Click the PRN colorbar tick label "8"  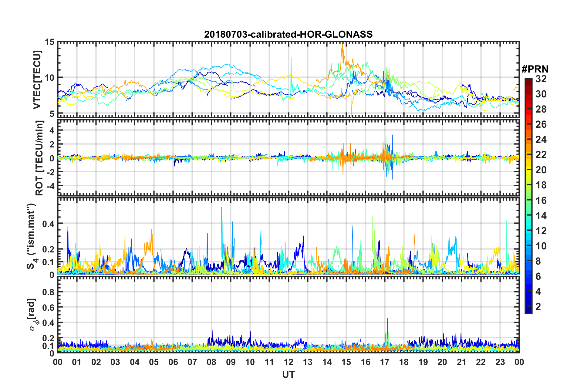538,261
